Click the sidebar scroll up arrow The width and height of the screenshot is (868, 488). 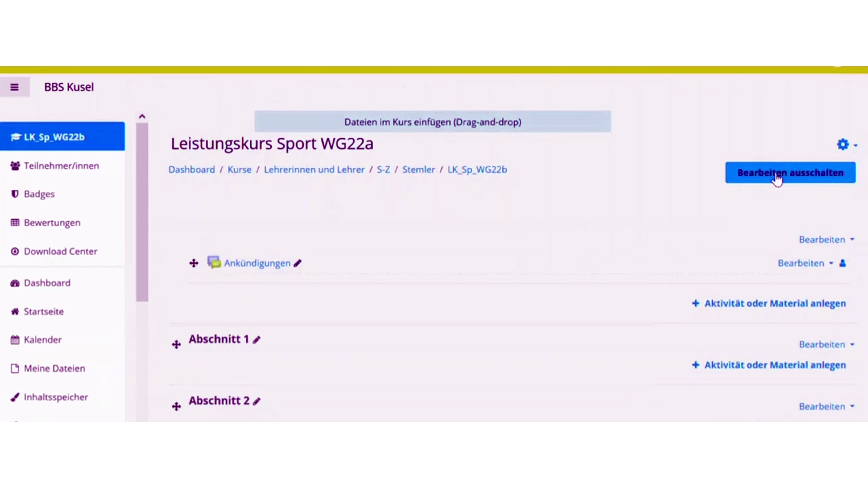[142, 117]
